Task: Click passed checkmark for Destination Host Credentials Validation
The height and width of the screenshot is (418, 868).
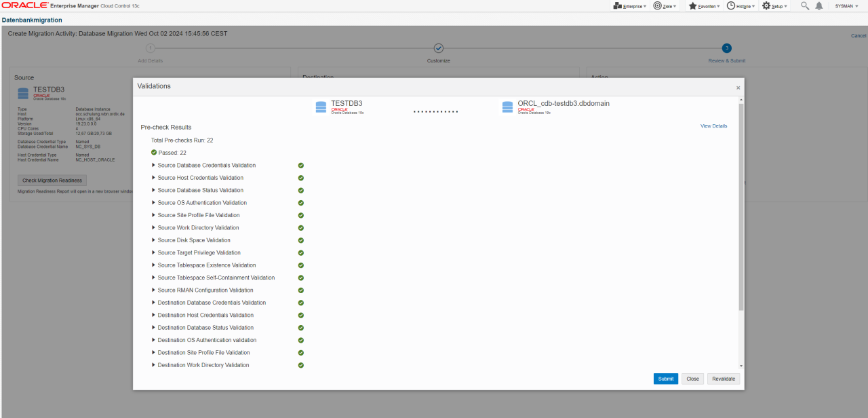Action: coord(301,315)
